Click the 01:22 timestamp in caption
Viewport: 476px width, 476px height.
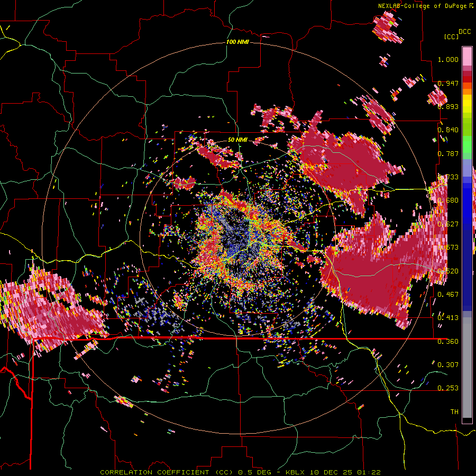click(x=369, y=472)
